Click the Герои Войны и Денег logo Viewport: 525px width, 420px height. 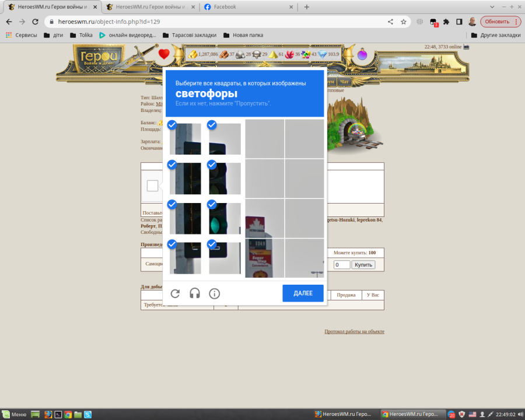click(99, 58)
